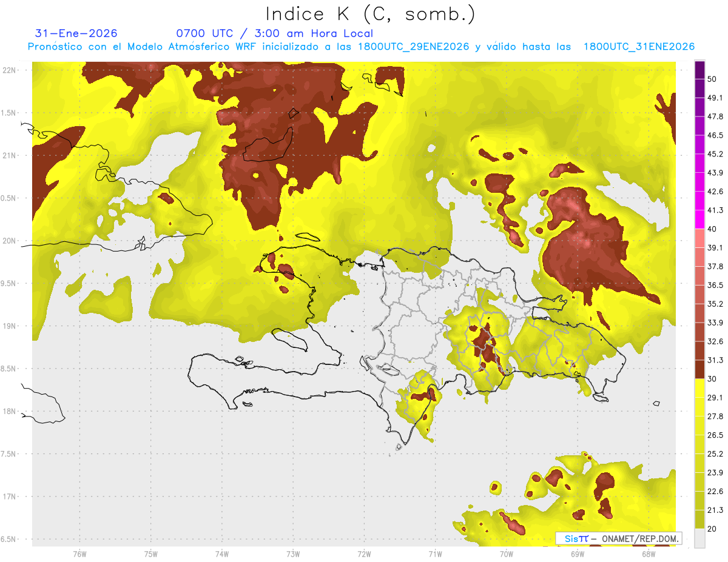Click the '39.1' color scale value
728x562 pixels.
pyautogui.click(x=715, y=247)
